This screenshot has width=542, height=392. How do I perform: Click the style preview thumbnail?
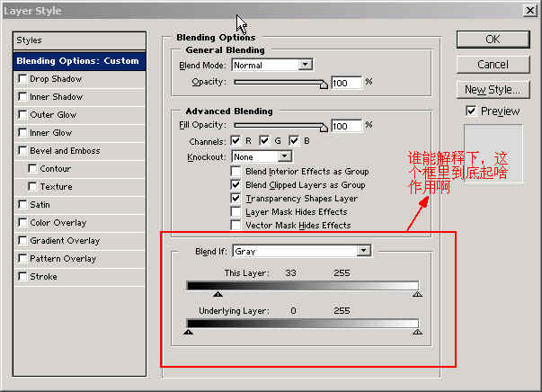click(x=493, y=154)
